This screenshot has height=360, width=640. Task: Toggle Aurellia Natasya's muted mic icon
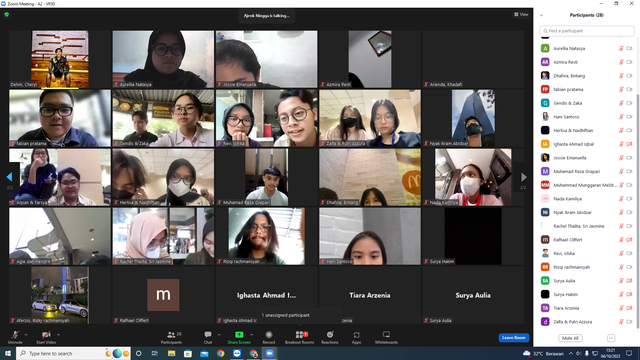[x=621, y=48]
